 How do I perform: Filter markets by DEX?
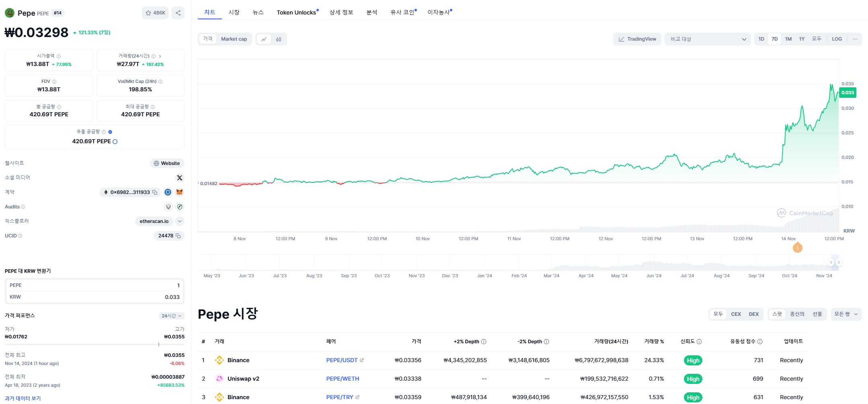(754, 314)
